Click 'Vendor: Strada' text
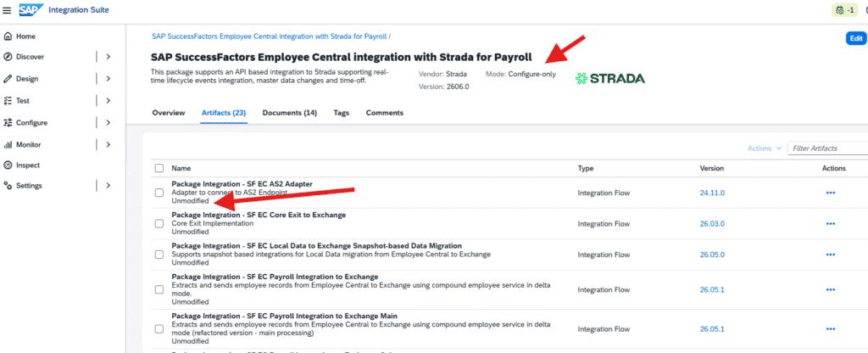The height and width of the screenshot is (353, 868). (x=442, y=75)
